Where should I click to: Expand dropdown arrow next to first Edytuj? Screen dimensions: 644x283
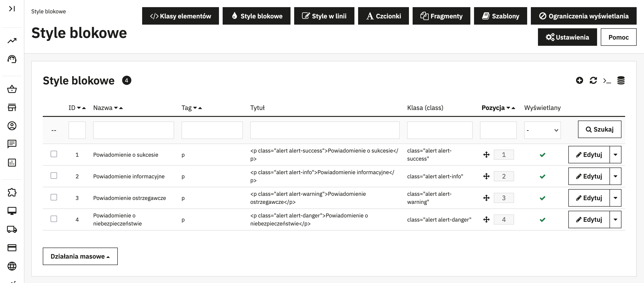point(615,155)
